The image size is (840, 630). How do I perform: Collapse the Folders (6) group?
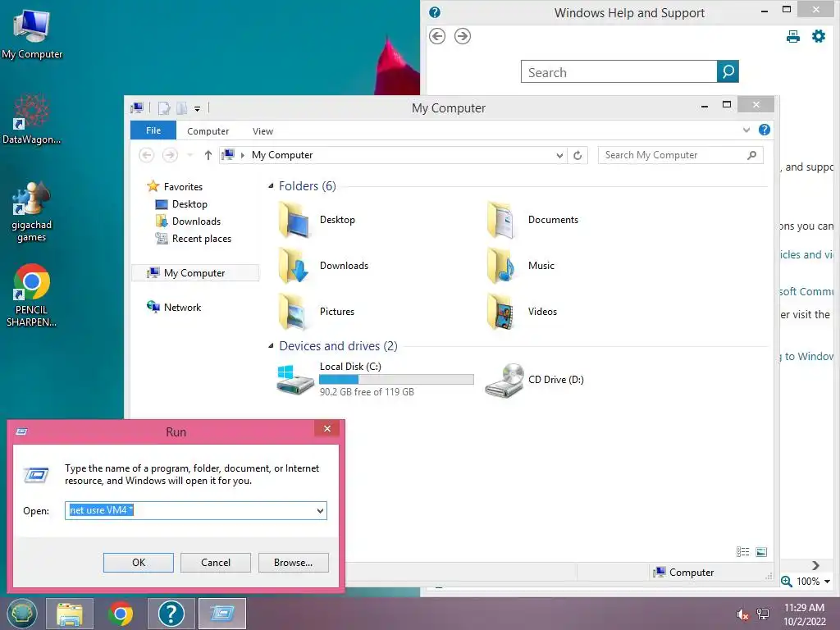[x=271, y=186]
